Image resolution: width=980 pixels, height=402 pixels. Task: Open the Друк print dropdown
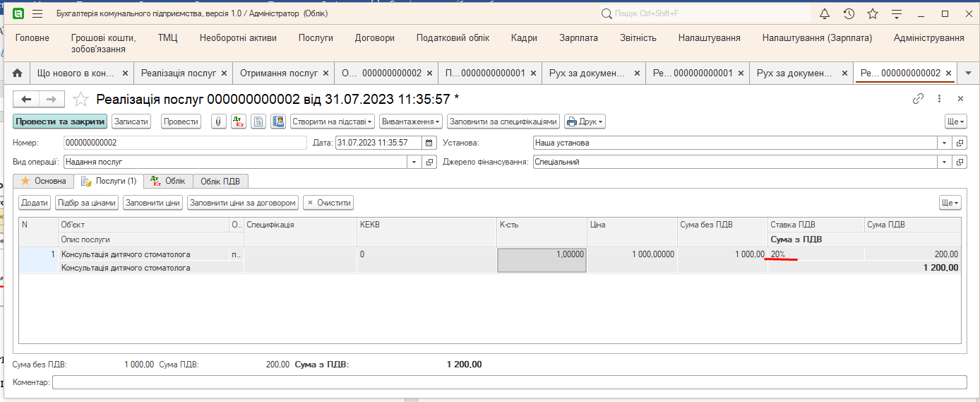(585, 122)
